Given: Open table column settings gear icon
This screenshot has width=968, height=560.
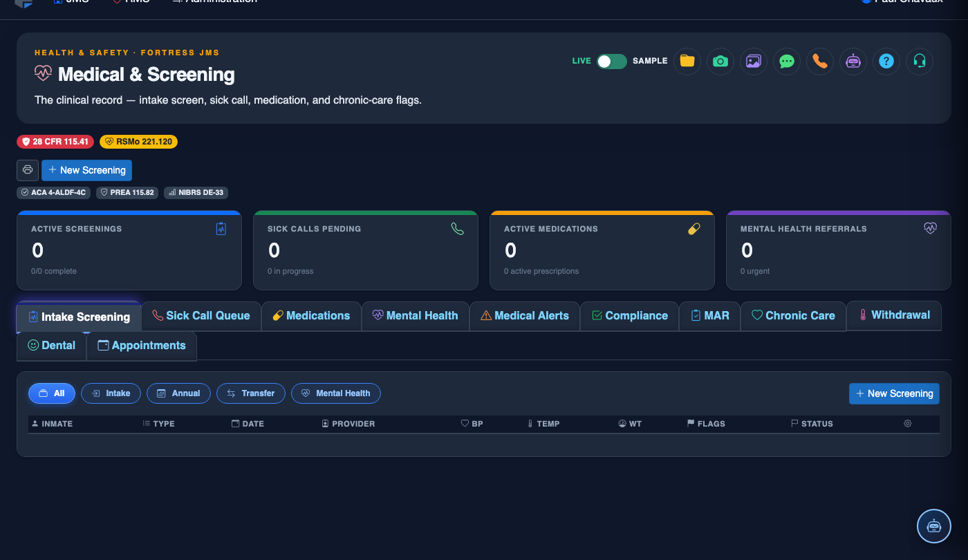Looking at the screenshot, I should [908, 423].
